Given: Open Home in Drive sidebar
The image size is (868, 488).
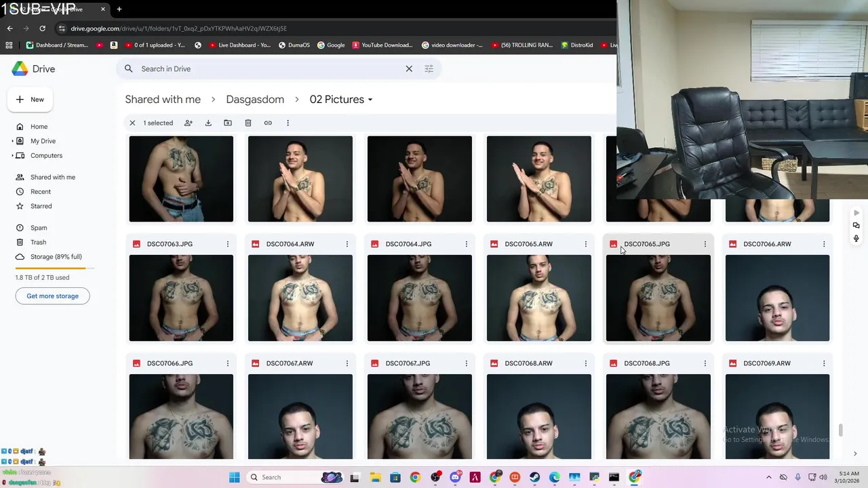Looking at the screenshot, I should (39, 127).
